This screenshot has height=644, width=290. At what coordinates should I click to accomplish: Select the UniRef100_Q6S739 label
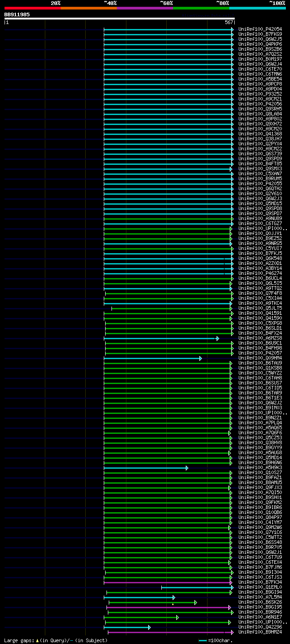[260, 154]
